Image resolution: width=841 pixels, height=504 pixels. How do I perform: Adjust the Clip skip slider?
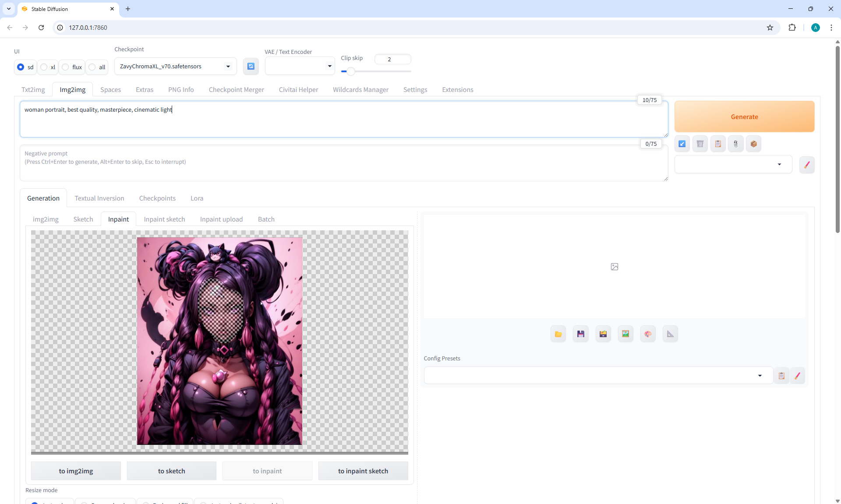point(350,71)
